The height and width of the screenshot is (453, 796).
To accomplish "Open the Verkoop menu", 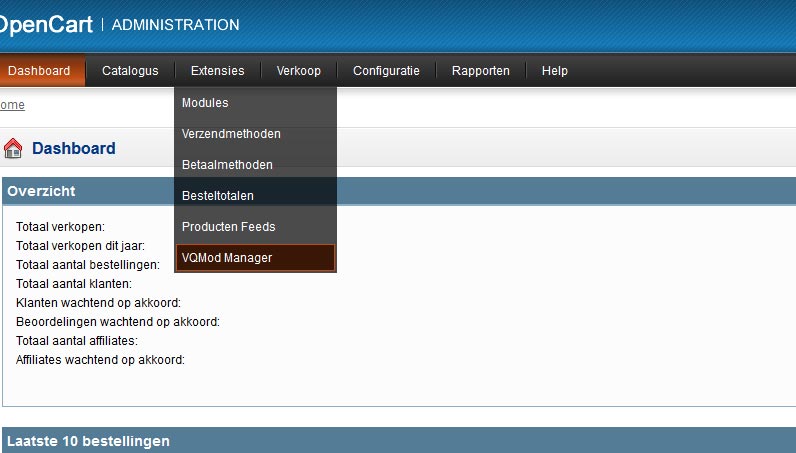I will [298, 71].
